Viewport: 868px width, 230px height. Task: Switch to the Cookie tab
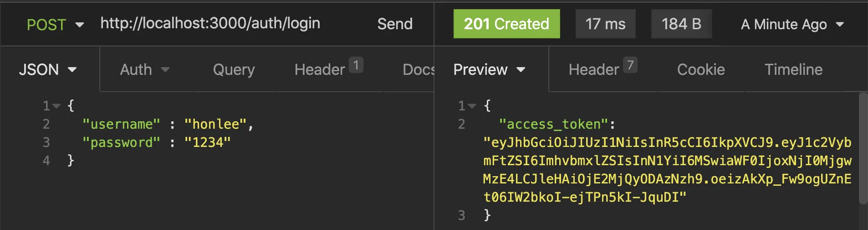pyautogui.click(x=700, y=70)
